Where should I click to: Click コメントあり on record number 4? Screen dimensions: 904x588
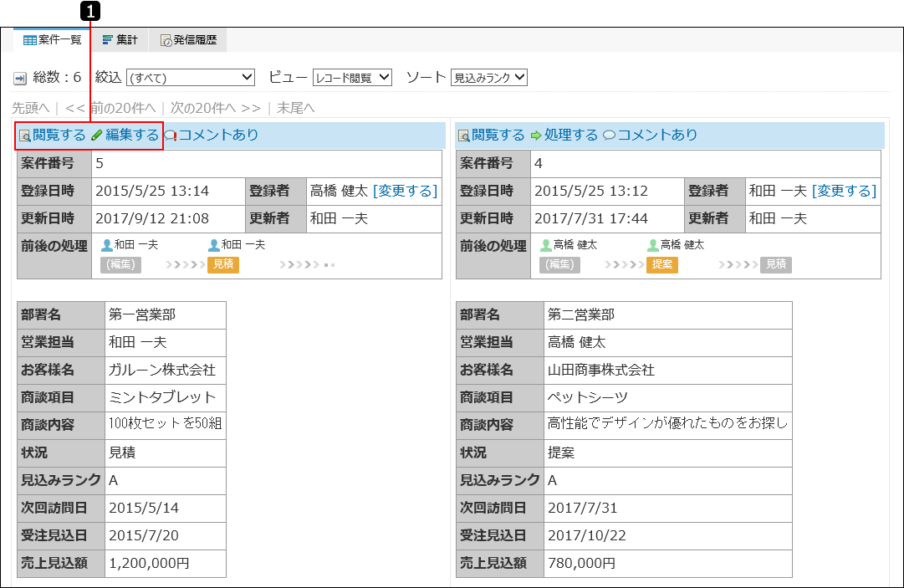(658, 135)
